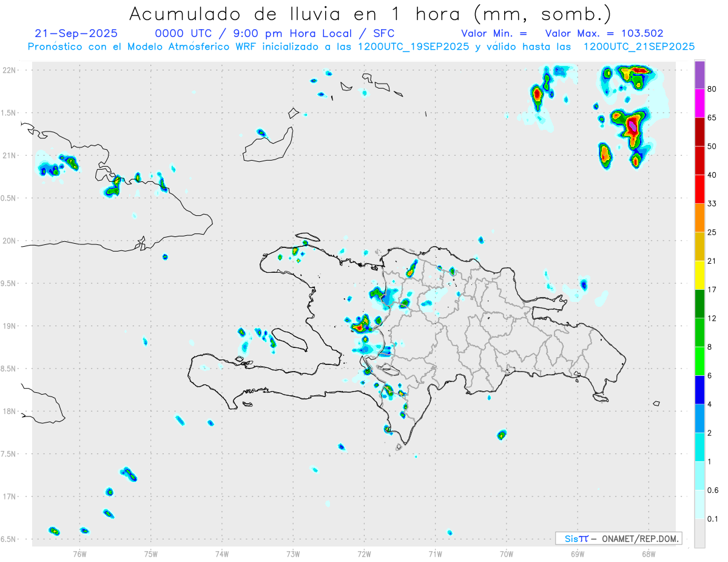This screenshot has width=728, height=562.
Task: Click the legend value label 0.1
Action: (713, 519)
